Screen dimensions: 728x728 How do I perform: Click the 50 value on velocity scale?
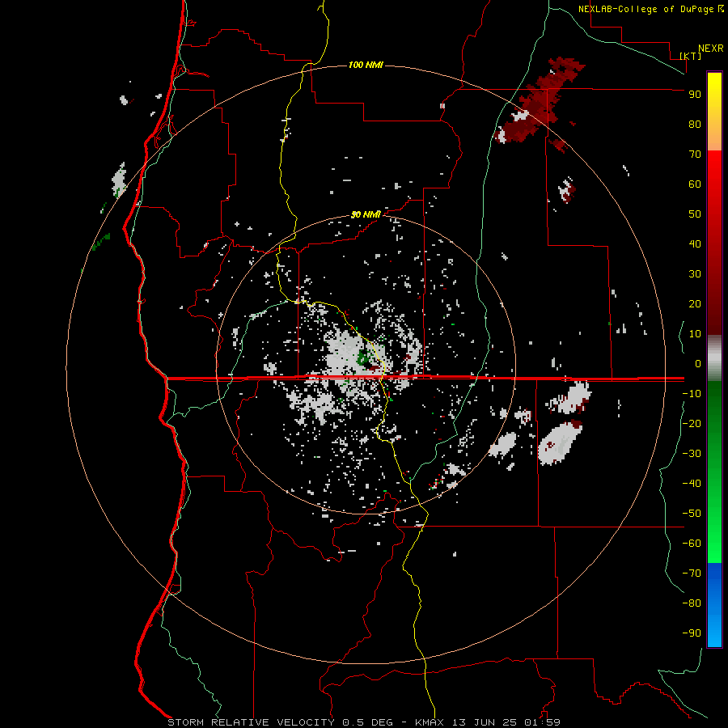pyautogui.click(x=695, y=214)
